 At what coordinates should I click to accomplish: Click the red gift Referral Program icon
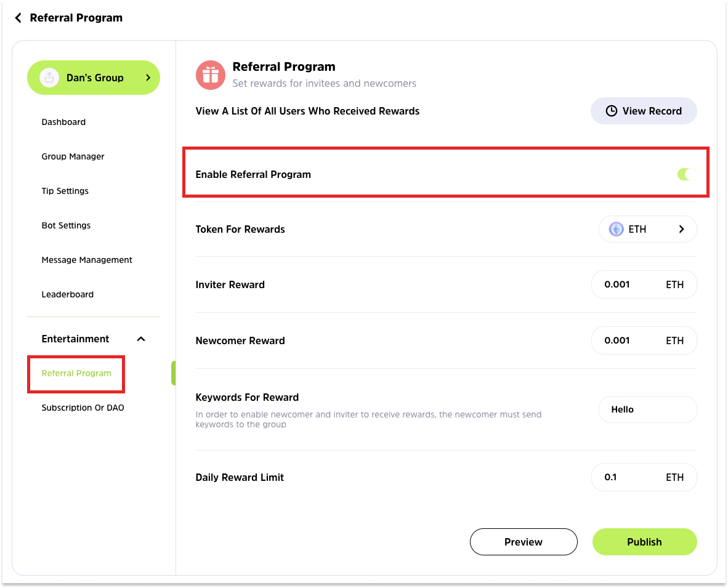point(211,75)
